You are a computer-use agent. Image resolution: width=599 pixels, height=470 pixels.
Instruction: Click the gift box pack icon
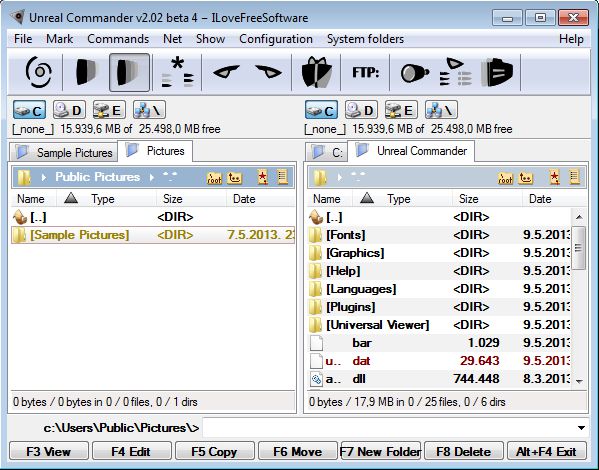tap(316, 72)
